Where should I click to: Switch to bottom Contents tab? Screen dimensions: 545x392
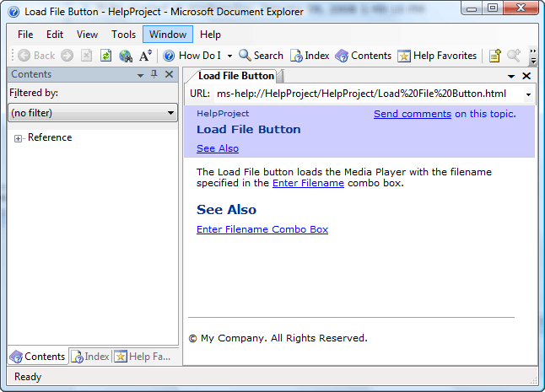coord(37,357)
